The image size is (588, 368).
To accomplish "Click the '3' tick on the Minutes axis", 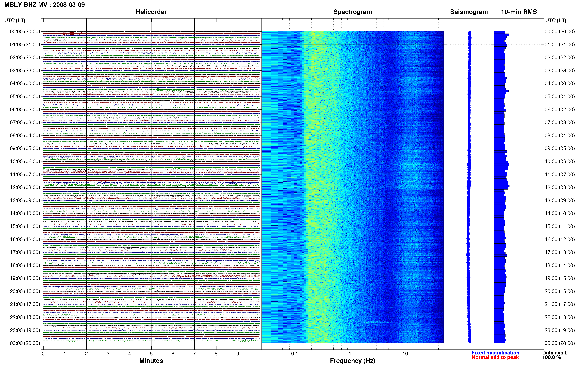I will 108,354.
